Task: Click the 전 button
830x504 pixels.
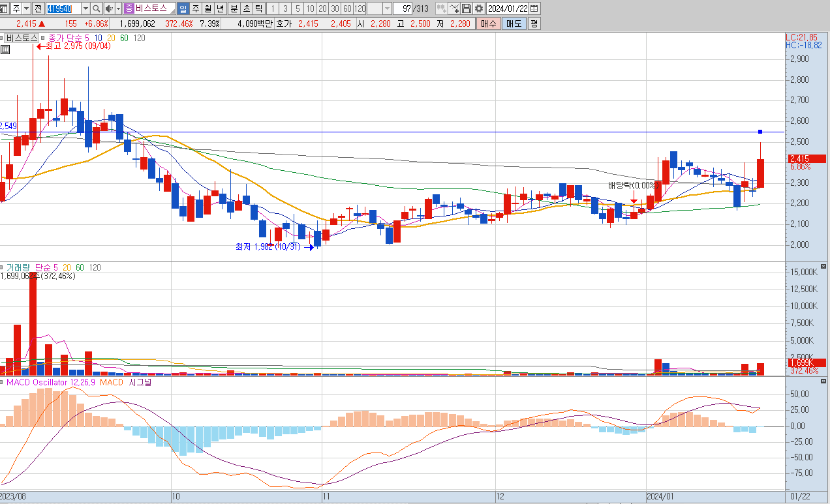Action: coord(38,8)
